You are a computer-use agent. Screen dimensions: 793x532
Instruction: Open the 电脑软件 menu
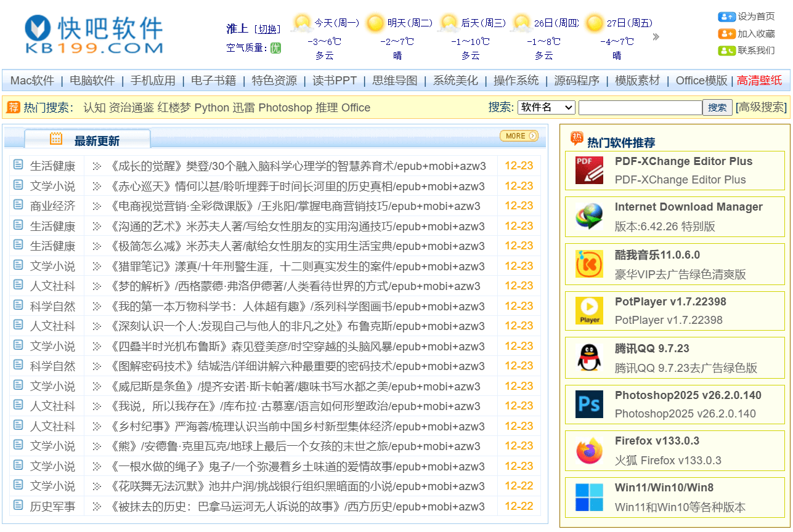coord(92,81)
